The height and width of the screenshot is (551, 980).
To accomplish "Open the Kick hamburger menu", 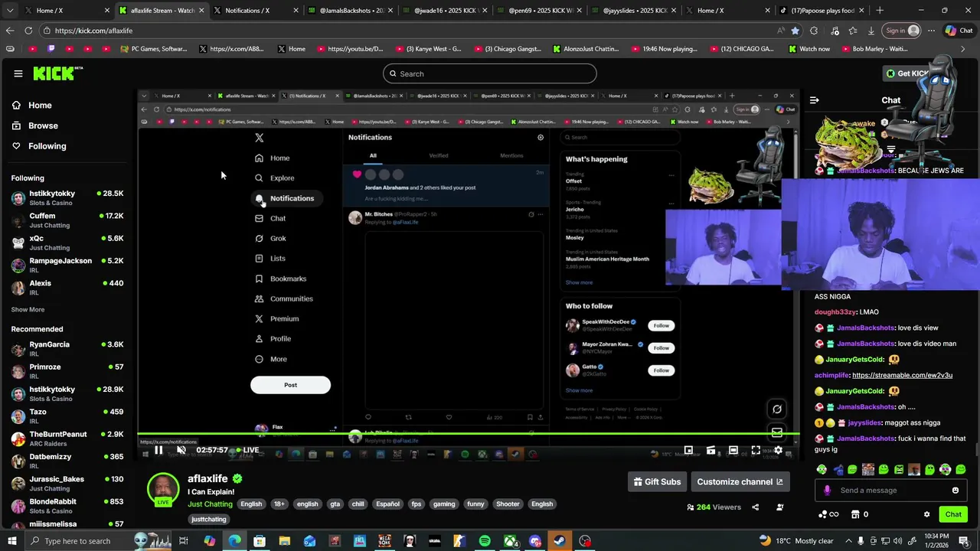I will pyautogui.click(x=18, y=73).
